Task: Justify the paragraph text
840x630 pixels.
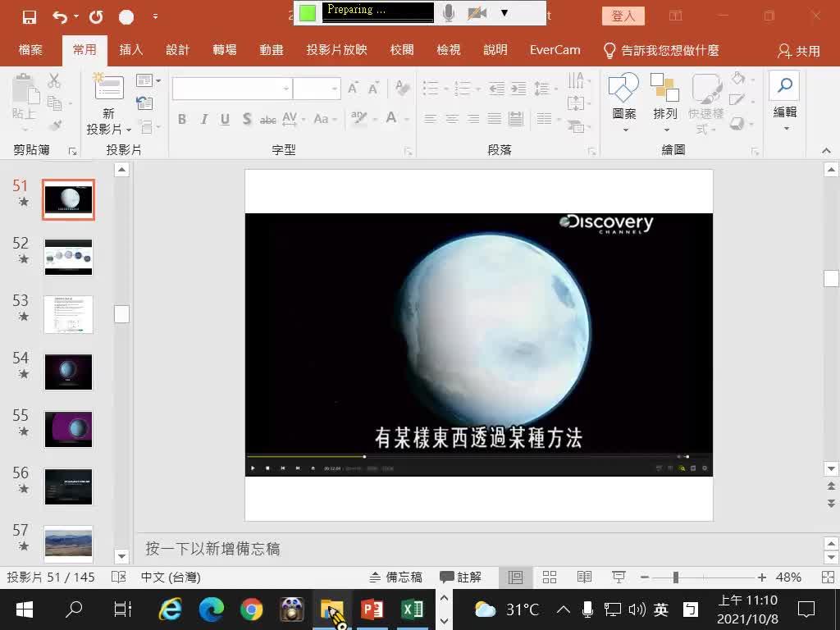Action: [495, 118]
